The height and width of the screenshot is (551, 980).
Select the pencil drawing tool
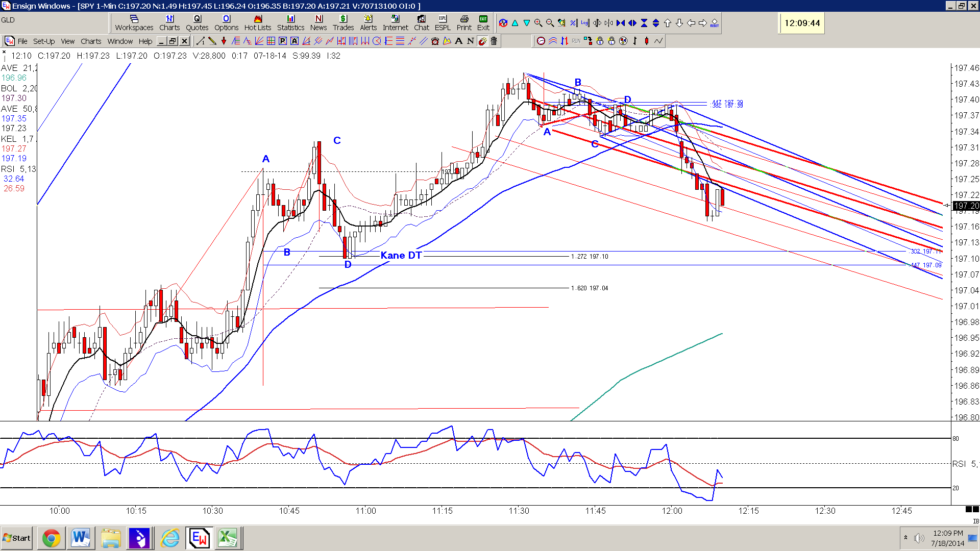click(x=212, y=41)
